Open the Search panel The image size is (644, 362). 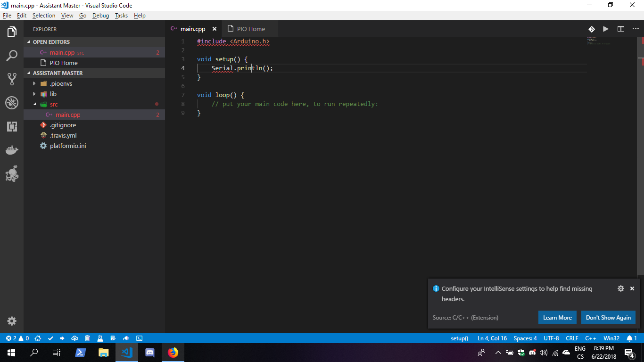click(11, 56)
